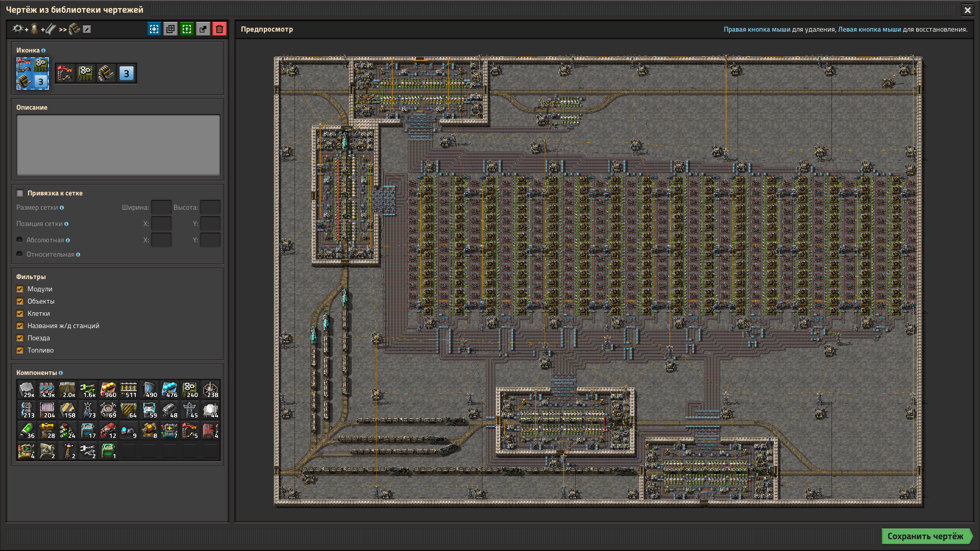
Task: Toggle the Топливо filter checkbox
Action: point(20,350)
